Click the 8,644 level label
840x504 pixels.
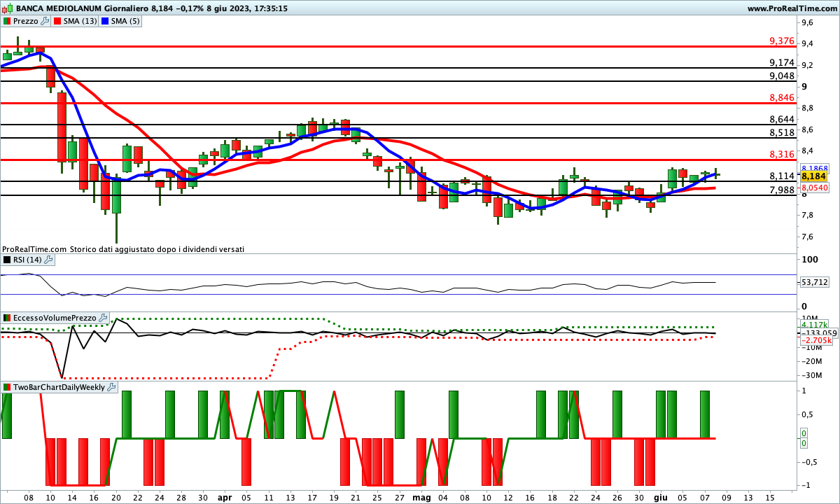tap(782, 119)
